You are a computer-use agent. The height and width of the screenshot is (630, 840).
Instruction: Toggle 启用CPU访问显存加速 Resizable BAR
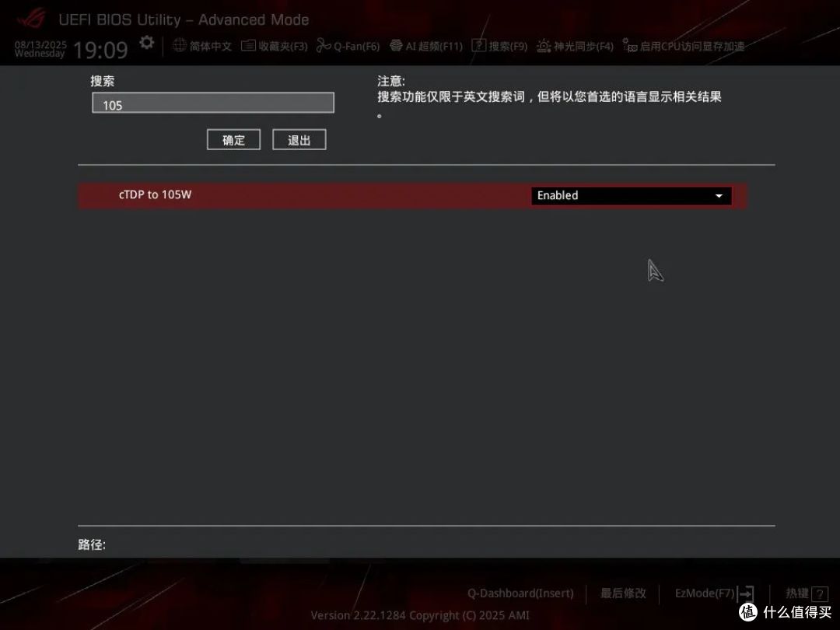coord(684,46)
